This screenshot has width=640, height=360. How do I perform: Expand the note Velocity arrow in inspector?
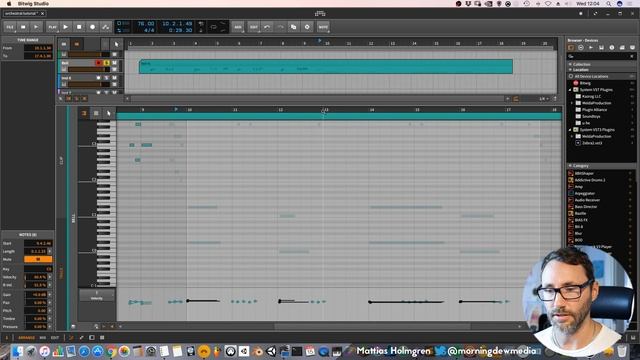point(50,277)
